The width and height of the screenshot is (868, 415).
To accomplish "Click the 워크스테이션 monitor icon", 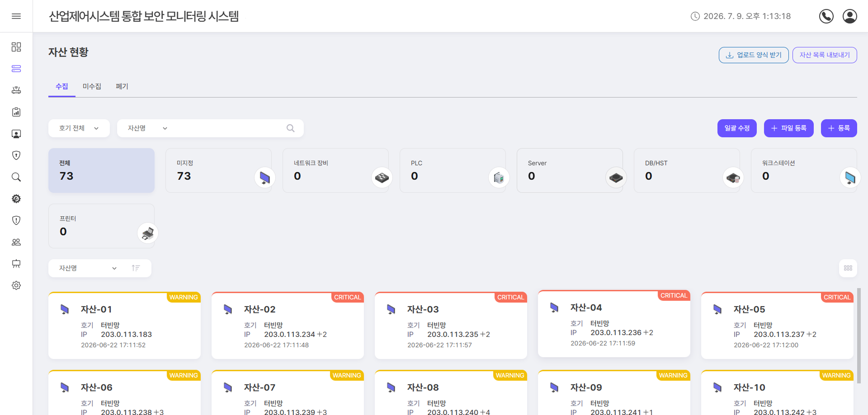I will [x=850, y=177].
